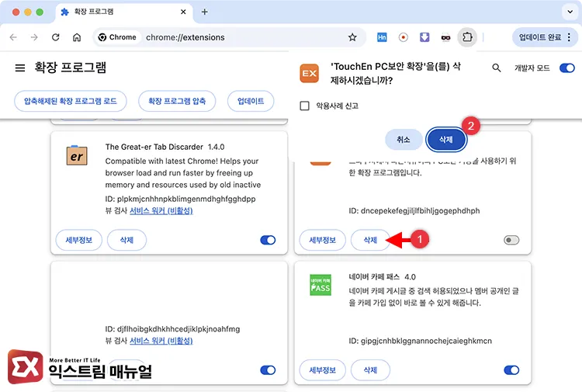Click 압축해제된 확장 프로그램 로드 button
Image resolution: width=582 pixels, height=392 pixels.
[x=71, y=101]
